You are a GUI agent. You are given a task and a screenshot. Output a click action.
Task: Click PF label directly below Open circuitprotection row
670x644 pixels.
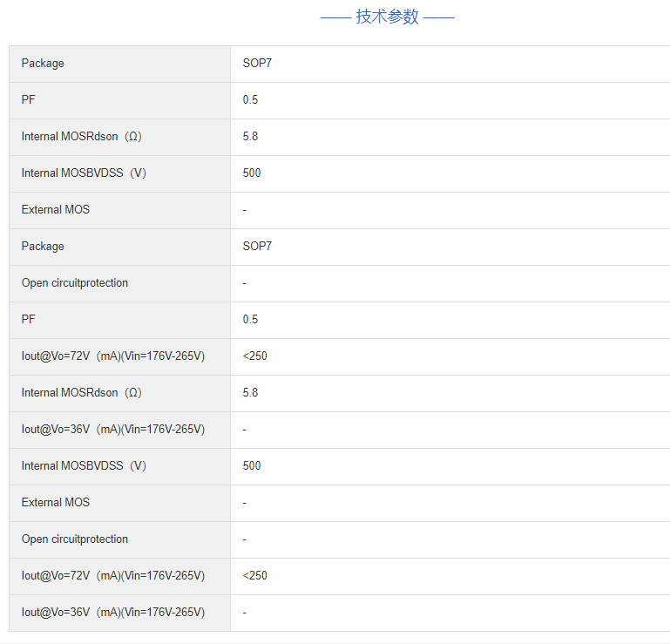click(29, 320)
